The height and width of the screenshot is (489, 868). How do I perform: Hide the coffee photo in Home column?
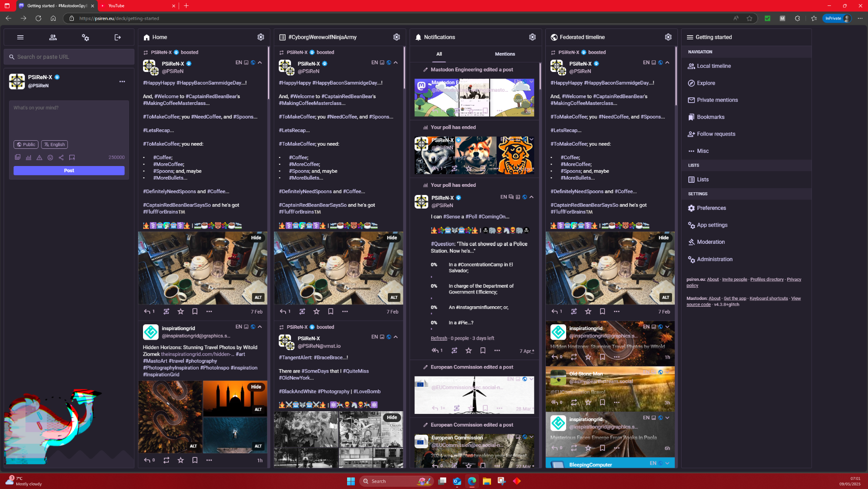(x=256, y=238)
